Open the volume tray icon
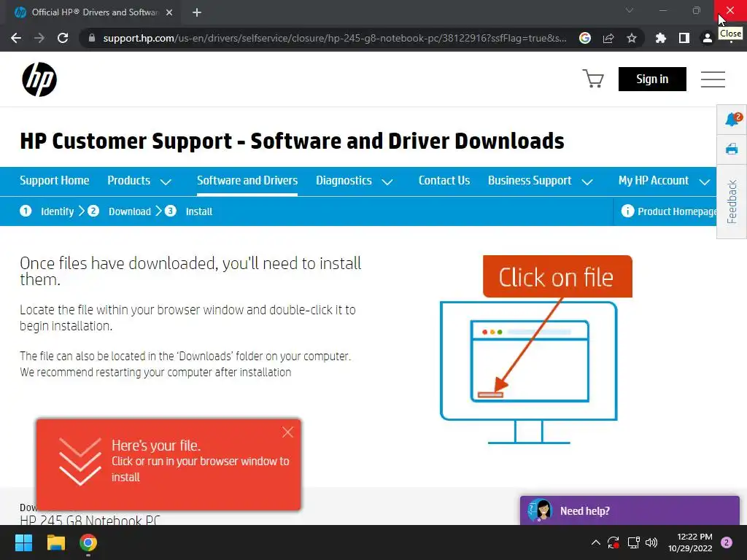Image resolution: width=747 pixels, height=560 pixels. click(651, 542)
